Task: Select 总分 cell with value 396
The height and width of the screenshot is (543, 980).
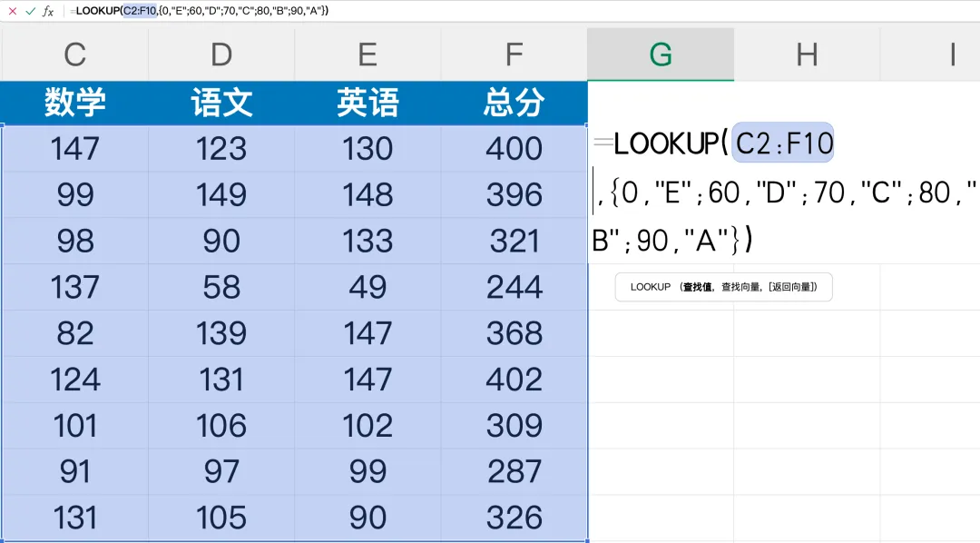Action: point(514,194)
